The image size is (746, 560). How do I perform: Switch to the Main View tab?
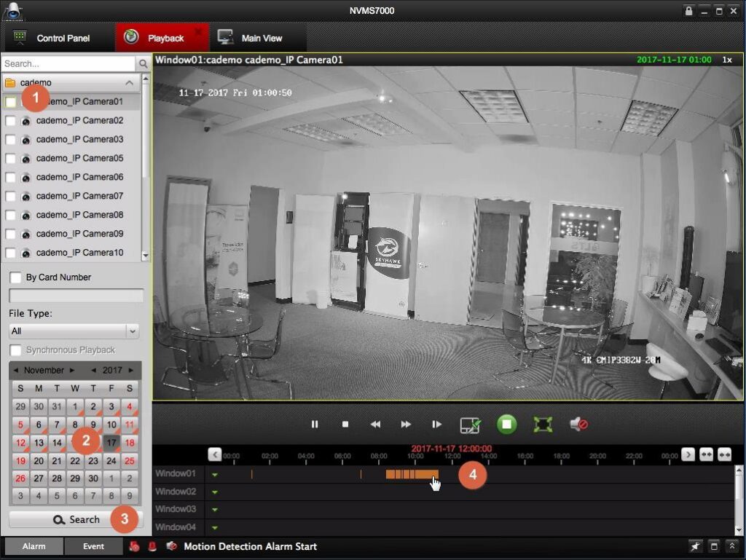(257, 38)
